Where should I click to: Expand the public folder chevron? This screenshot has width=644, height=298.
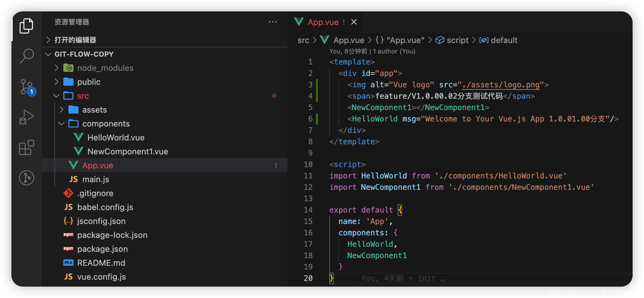click(56, 82)
